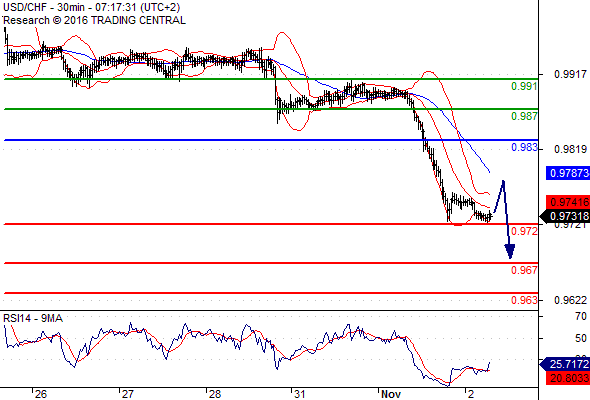This screenshot has width=590, height=400.
Task: Click the red 0.97416 band price tag
Action: point(568,202)
